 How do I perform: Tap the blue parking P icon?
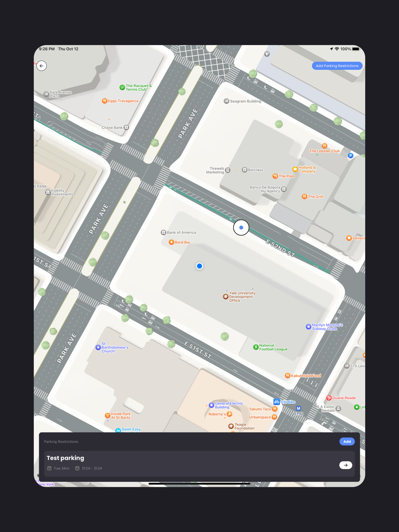350,156
